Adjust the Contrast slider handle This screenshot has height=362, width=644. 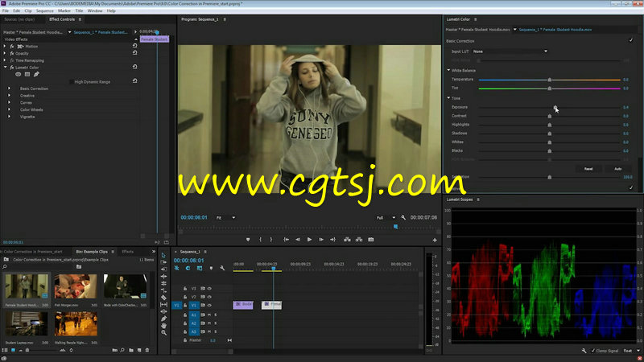550,116
